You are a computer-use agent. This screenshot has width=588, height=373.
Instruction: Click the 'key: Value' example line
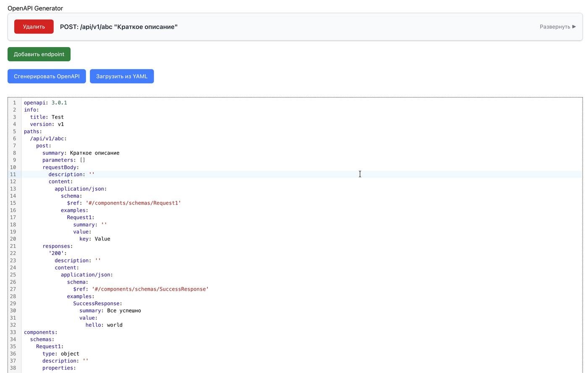94,239
